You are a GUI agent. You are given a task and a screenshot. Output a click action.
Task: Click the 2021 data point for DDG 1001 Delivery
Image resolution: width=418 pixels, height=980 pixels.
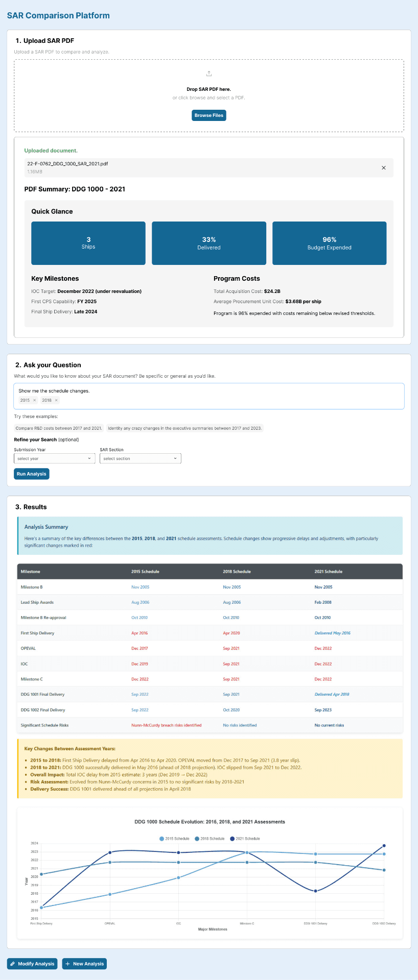point(315,891)
